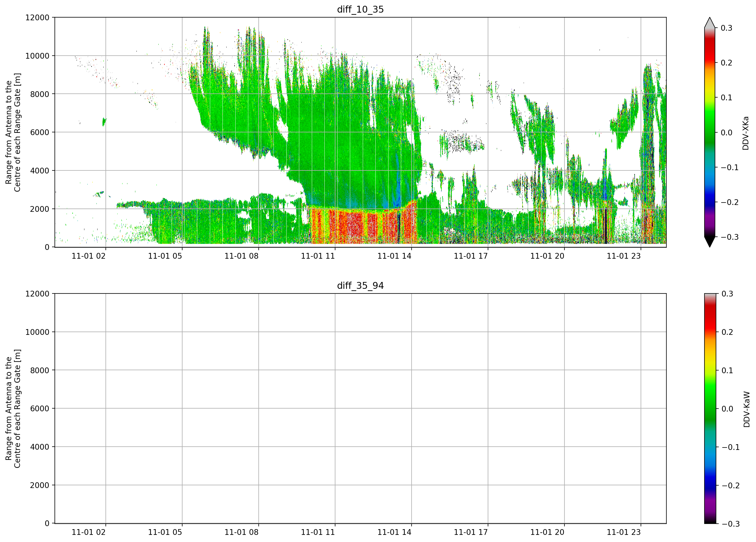Select the "0.1" tick on DDV-XKa colorbar
The image size is (756, 542).
pyautogui.click(x=727, y=98)
